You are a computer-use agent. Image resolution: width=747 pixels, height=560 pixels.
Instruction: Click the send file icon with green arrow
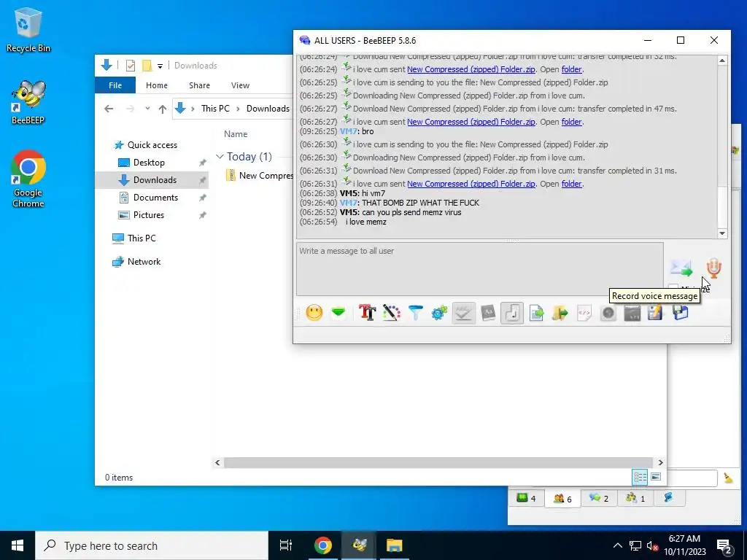point(536,313)
